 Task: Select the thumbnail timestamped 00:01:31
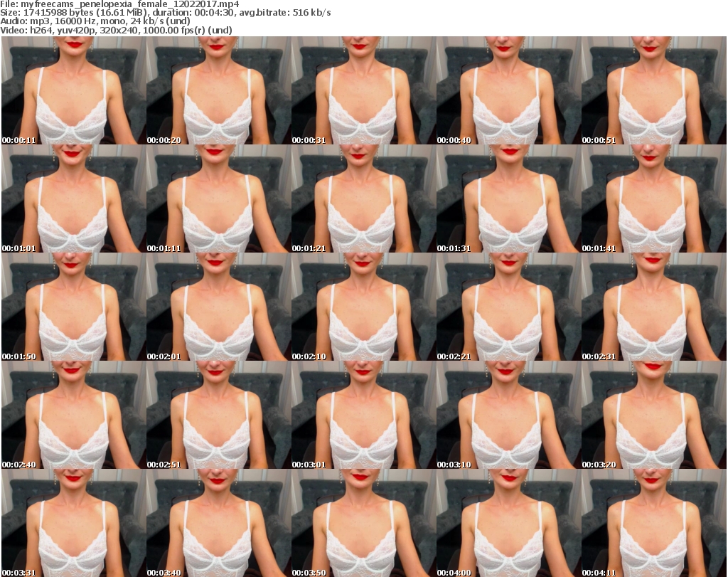(x=509, y=198)
